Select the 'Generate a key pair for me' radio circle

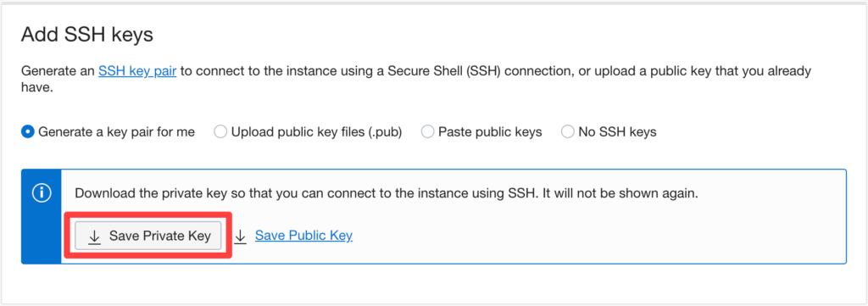pyautogui.click(x=28, y=132)
